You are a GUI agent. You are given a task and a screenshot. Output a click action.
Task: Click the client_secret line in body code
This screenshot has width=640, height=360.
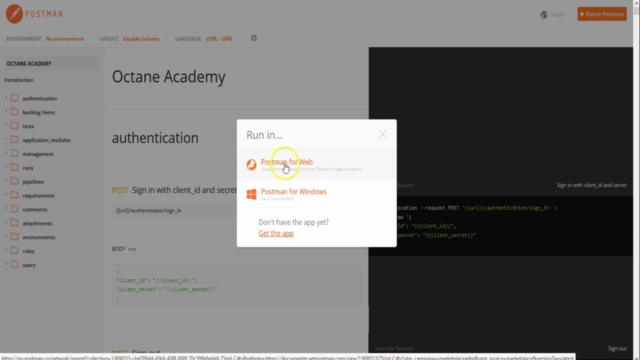[x=167, y=289]
